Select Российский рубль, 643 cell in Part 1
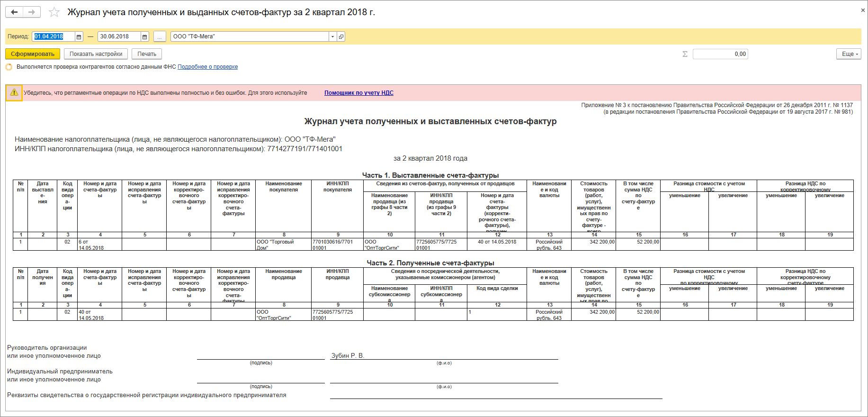868x417 pixels. [549, 245]
